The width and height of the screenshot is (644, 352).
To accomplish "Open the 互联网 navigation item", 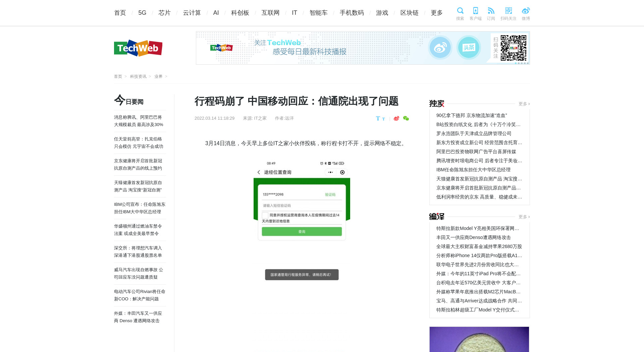I will pyautogui.click(x=270, y=13).
